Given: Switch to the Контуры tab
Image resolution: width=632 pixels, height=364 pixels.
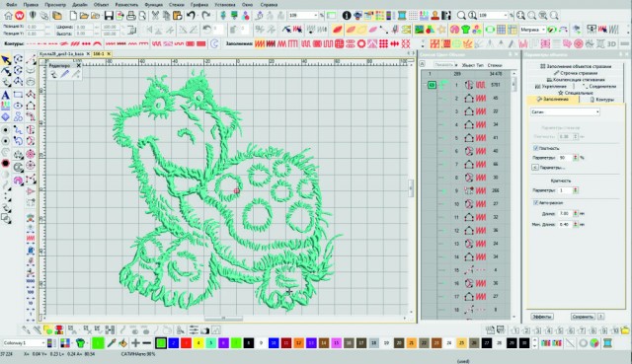Looking at the screenshot, I should 601,100.
